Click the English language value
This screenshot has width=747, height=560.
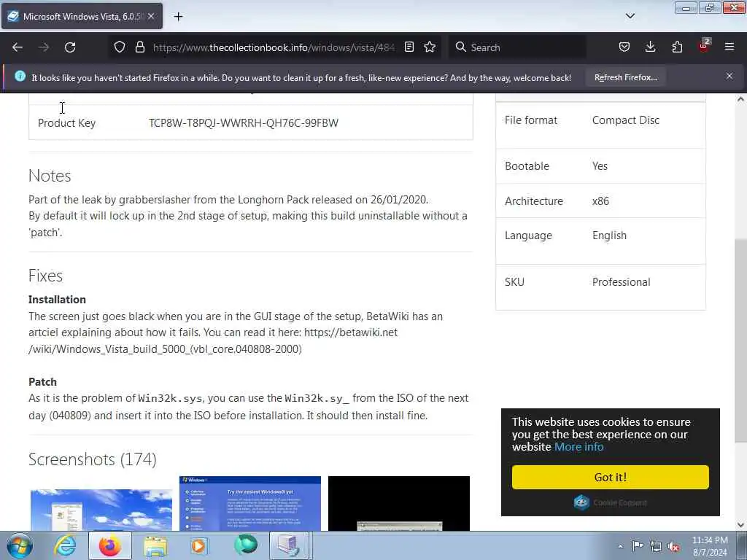coord(609,236)
